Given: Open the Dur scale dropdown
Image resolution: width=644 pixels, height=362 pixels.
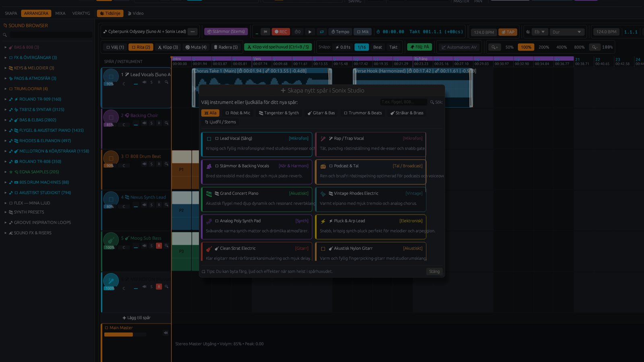Looking at the screenshot, I should click(x=567, y=32).
